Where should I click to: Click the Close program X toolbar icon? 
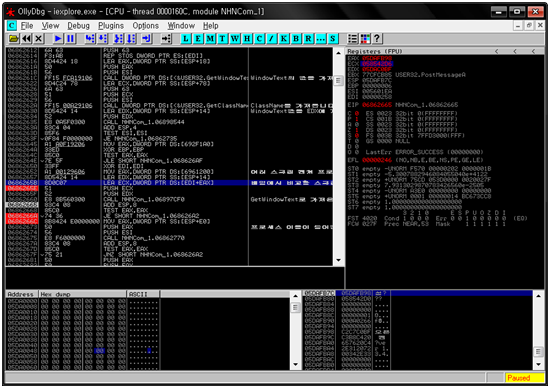point(39,39)
